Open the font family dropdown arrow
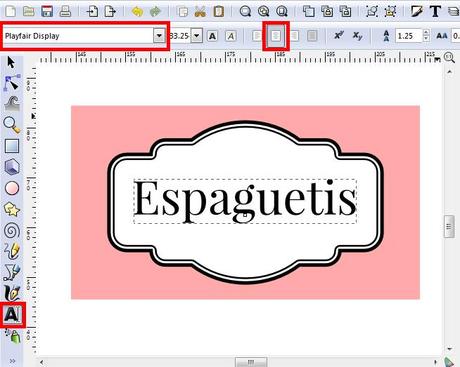This screenshot has width=460, height=367. click(x=159, y=36)
